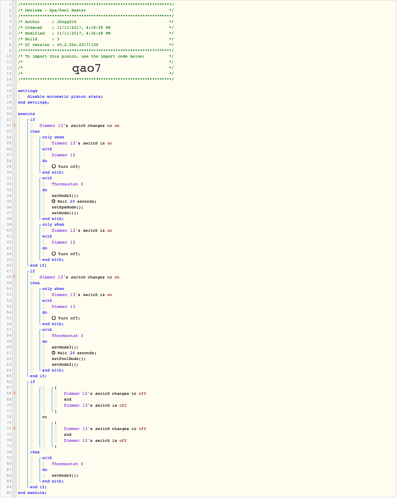Click 'Thermostat 3' on line 58
398x500 pixels.
pyautogui.click(x=67, y=336)
